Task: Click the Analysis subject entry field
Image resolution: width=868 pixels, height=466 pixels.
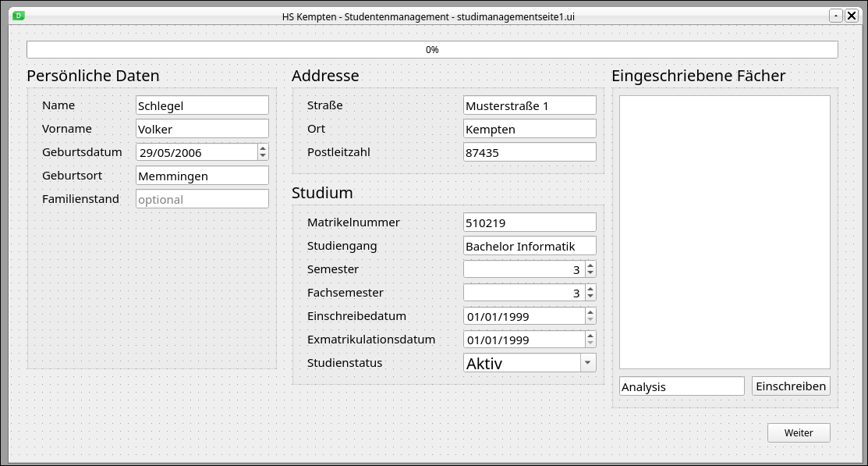Action: coord(682,386)
